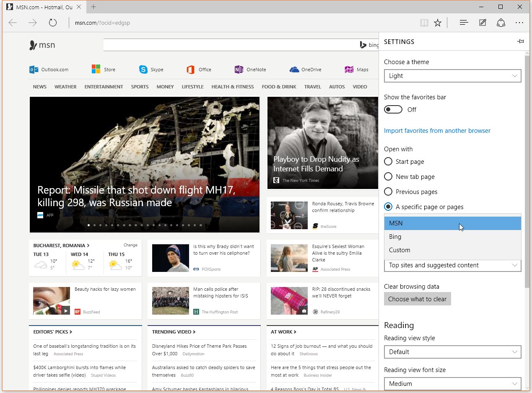This screenshot has width=532, height=393.
Task: Open the More actions ellipsis menu
Action: coord(519,23)
